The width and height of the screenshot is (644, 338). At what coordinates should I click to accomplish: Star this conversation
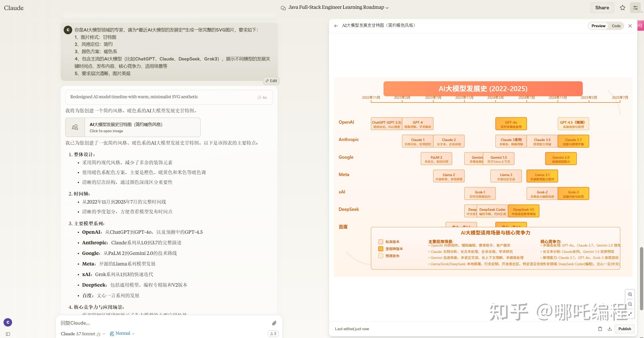622,8
